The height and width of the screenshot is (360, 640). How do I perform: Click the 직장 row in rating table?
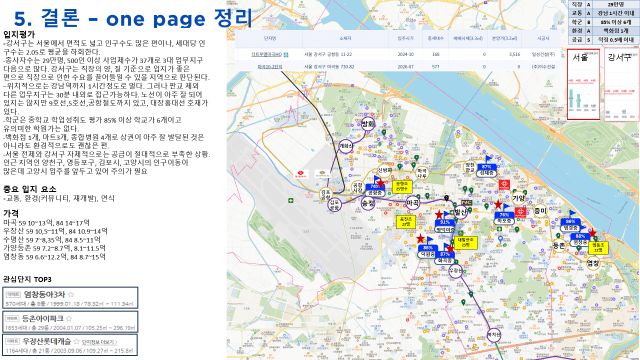pyautogui.click(x=604, y=4)
